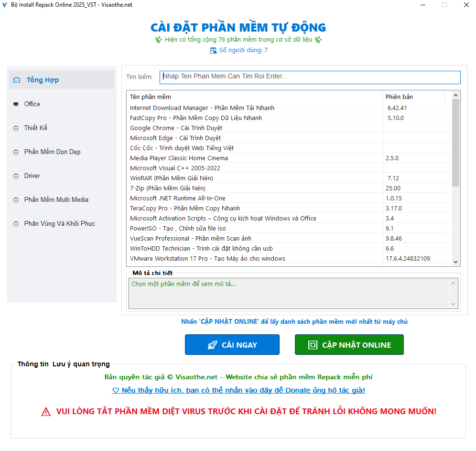This screenshot has width=476, height=451.
Task: Click the red warning triangle icon
Action: (46, 412)
